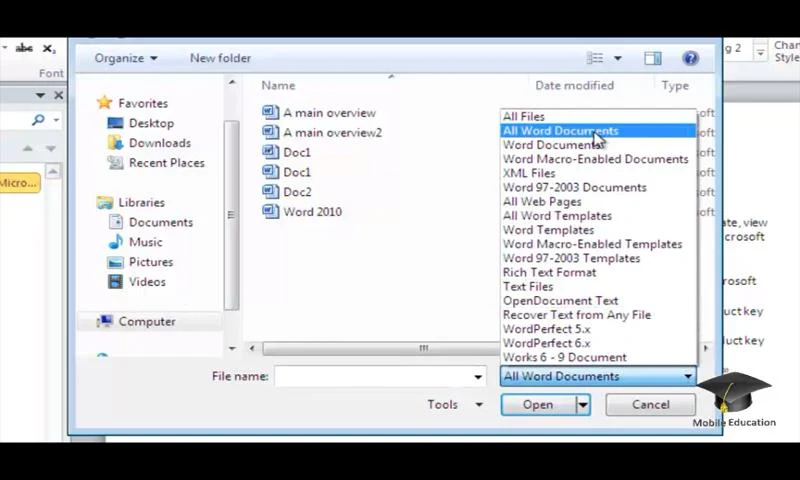Choose 'Rich Text Format' file type

click(598, 273)
